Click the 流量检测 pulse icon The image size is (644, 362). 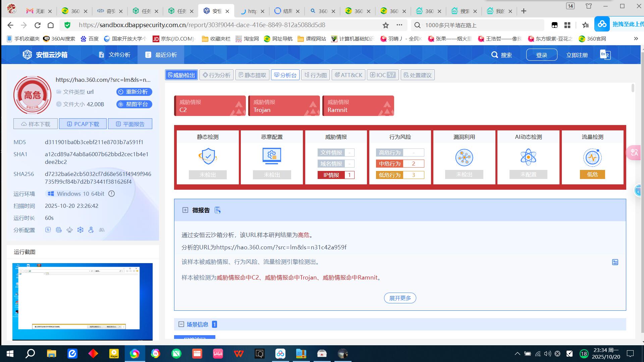(x=592, y=157)
